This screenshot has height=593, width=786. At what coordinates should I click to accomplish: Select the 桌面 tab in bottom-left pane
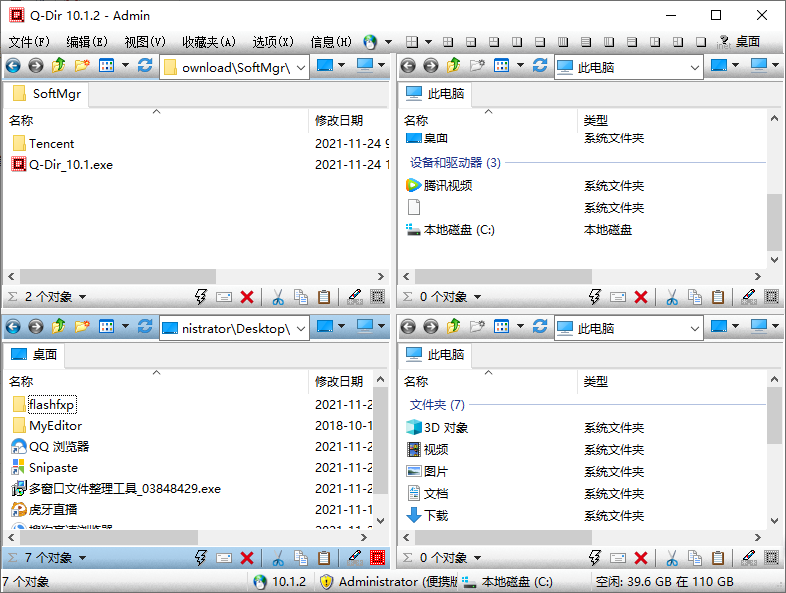[34, 355]
